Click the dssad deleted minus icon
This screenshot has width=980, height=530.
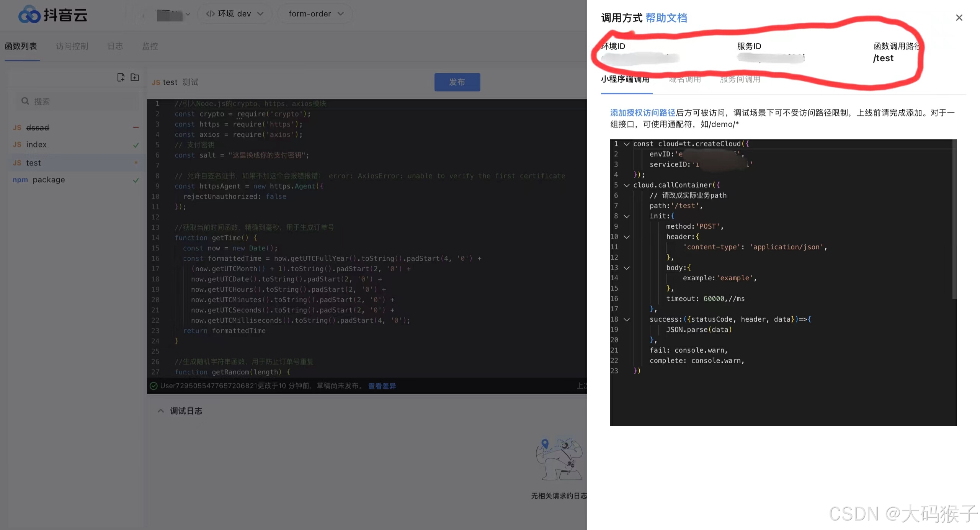(136, 127)
